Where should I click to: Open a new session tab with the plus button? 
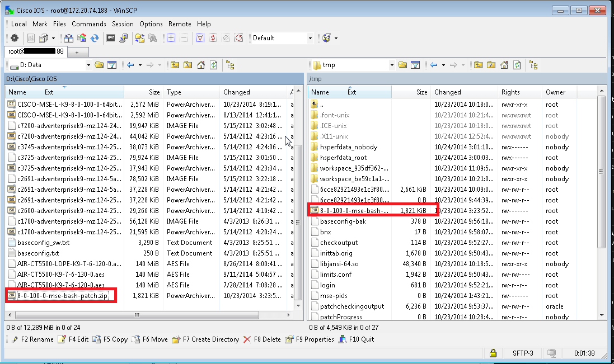click(x=77, y=51)
